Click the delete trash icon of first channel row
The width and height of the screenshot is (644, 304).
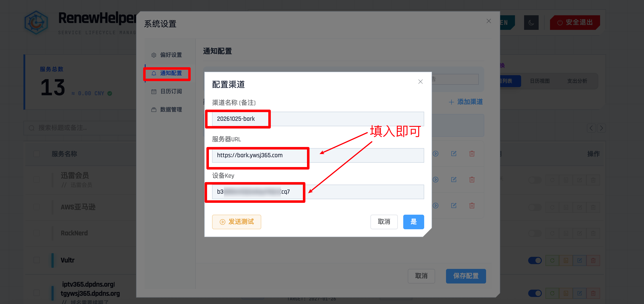[472, 154]
